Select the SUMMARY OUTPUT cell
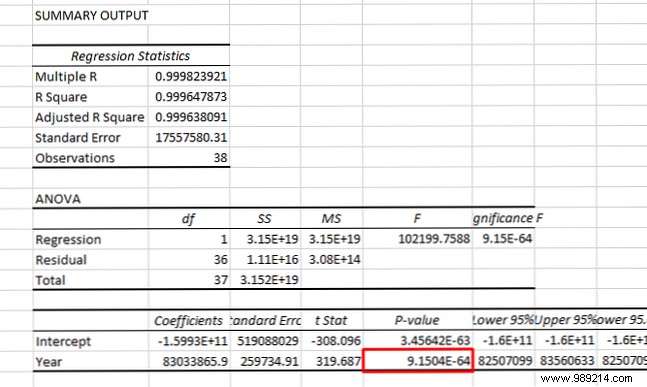 point(91,16)
